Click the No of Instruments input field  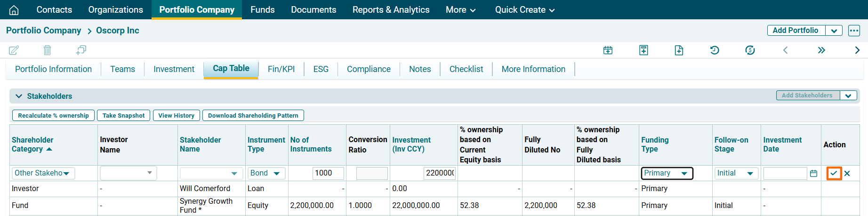328,173
